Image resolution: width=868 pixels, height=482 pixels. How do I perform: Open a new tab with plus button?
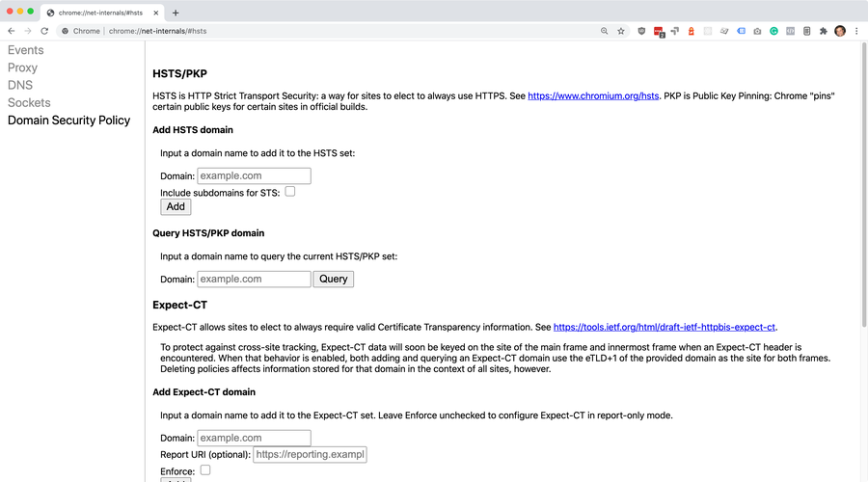pos(176,13)
